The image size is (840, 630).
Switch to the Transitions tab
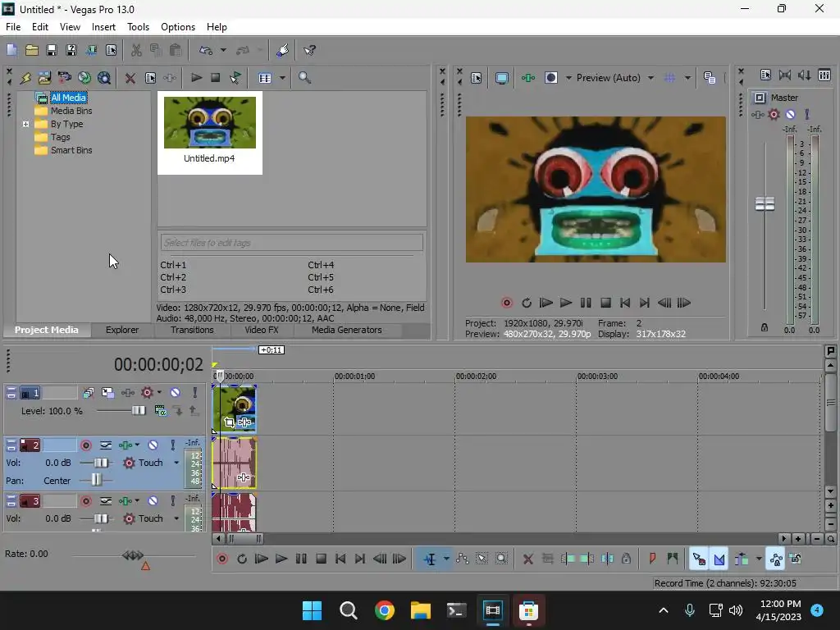(192, 330)
